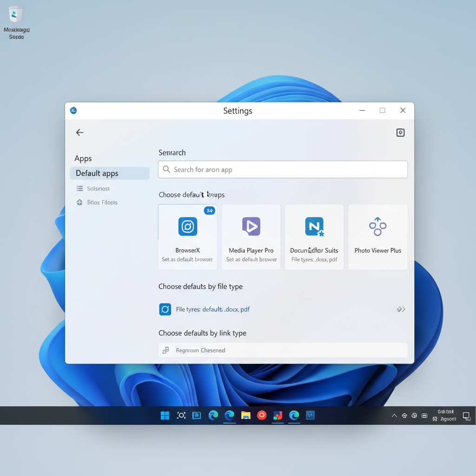The image size is (476, 476).
Task: Click "Set as default browser" under BrowserX
Action: tap(187, 259)
